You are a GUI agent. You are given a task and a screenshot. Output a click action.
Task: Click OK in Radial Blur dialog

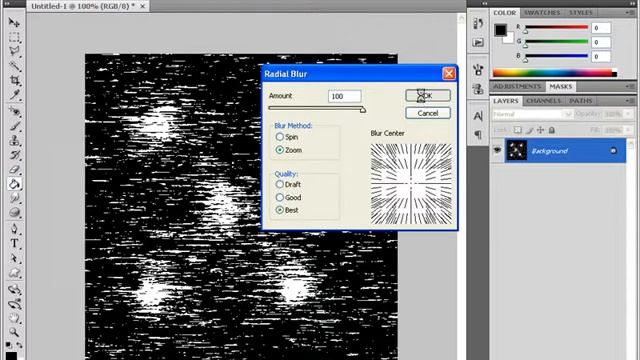[x=428, y=96]
